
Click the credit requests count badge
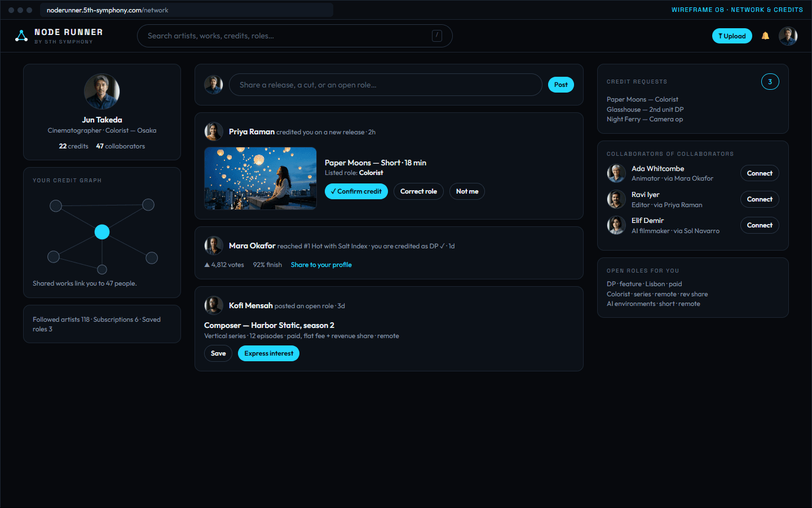(x=770, y=82)
